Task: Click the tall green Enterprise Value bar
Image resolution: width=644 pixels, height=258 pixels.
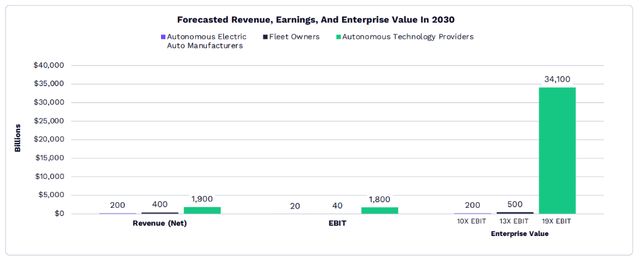Action: point(557,151)
